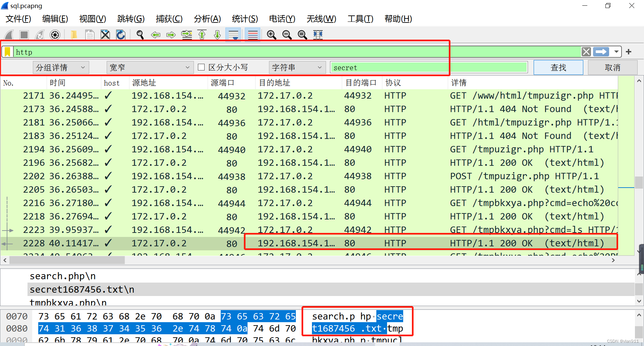Image resolution: width=644 pixels, height=346 pixels.
Task: Select packet 2202 POST /tmpuzigr.php
Action: (309, 176)
